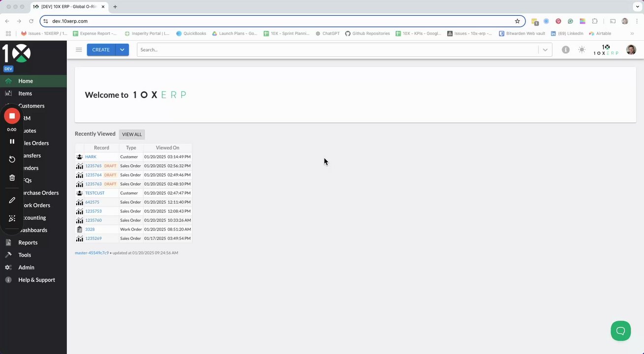Open draft sales order 1235764
This screenshot has width=644, height=354.
[93, 175]
